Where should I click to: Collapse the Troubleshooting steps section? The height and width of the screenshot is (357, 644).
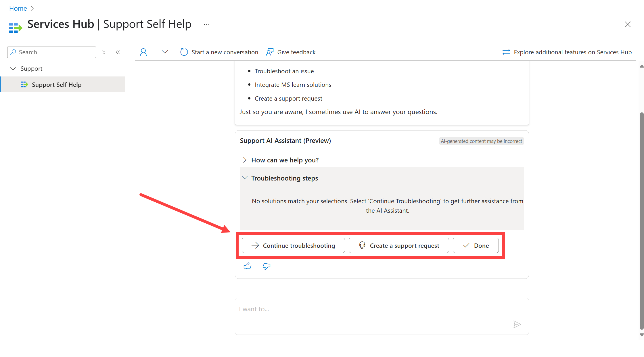tap(245, 178)
